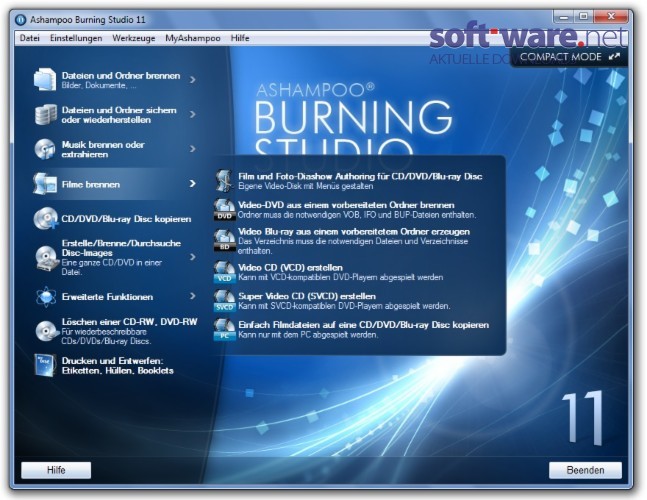Image resolution: width=647 pixels, height=500 pixels.
Task: Click the Compact Mode arrows icon
Action: tap(614, 57)
